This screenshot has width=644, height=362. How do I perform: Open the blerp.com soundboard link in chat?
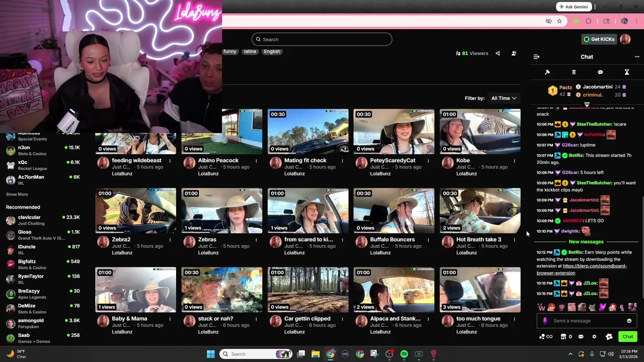tap(582, 269)
